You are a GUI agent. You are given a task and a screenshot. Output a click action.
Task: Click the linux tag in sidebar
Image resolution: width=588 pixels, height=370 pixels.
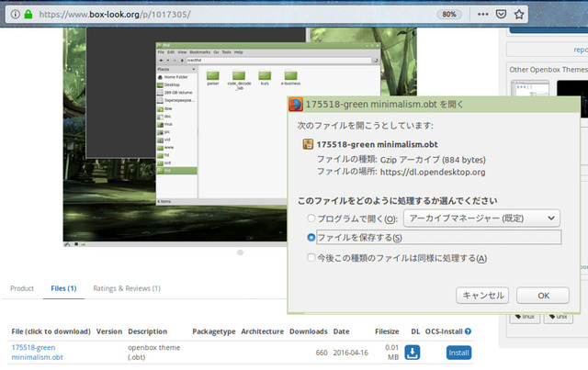point(525,317)
